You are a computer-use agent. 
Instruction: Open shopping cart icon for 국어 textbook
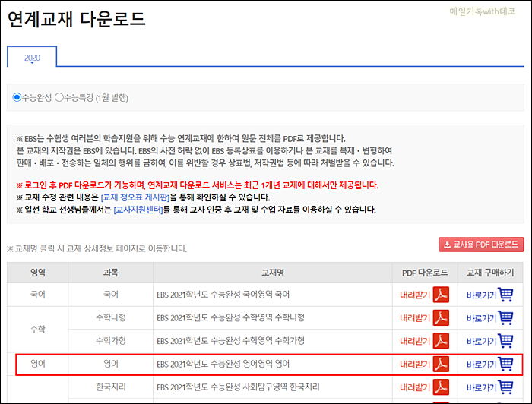click(505, 295)
